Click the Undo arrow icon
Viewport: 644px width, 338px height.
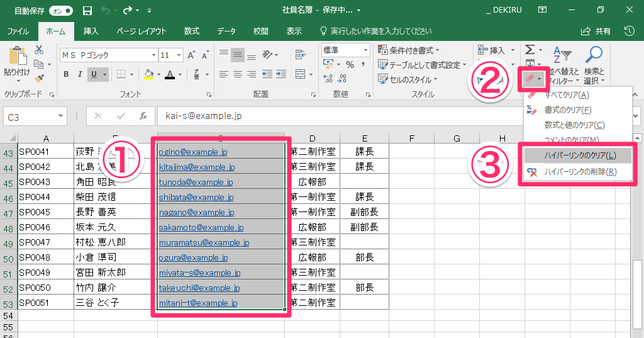(106, 10)
